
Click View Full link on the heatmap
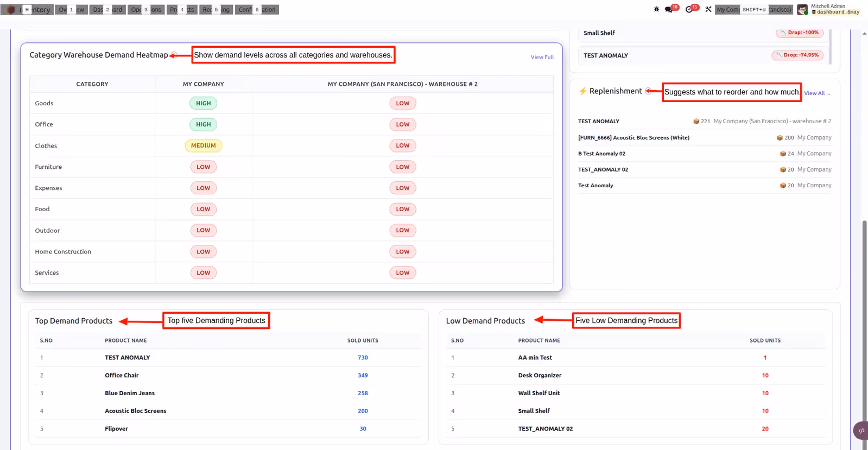coord(542,57)
